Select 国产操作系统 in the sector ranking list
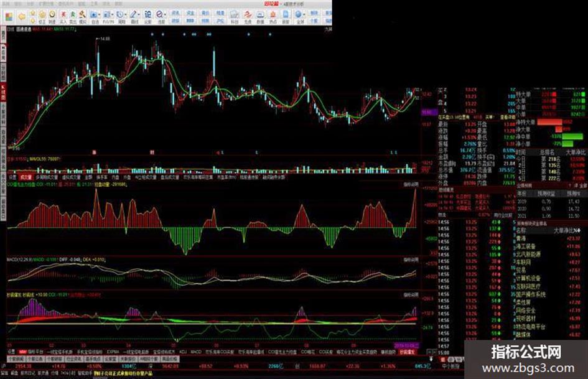Viewport: 588px width, 379px height. (531, 294)
